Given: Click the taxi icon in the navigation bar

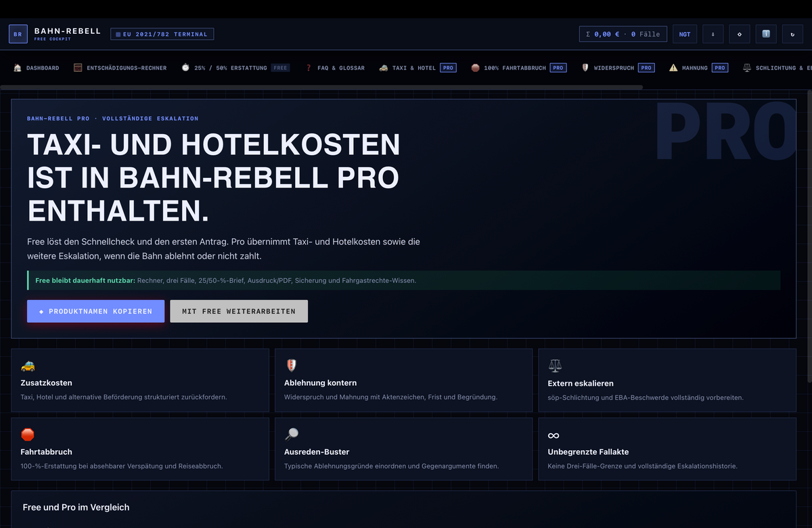Looking at the screenshot, I should (384, 68).
